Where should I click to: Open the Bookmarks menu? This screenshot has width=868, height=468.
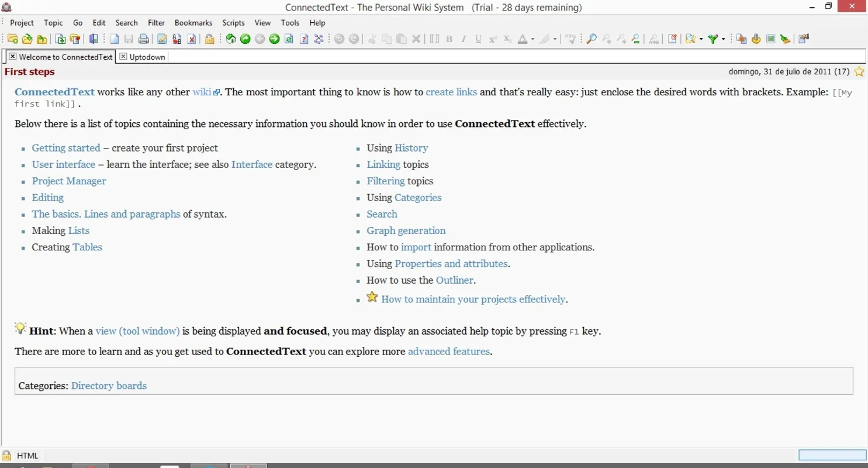coord(193,23)
